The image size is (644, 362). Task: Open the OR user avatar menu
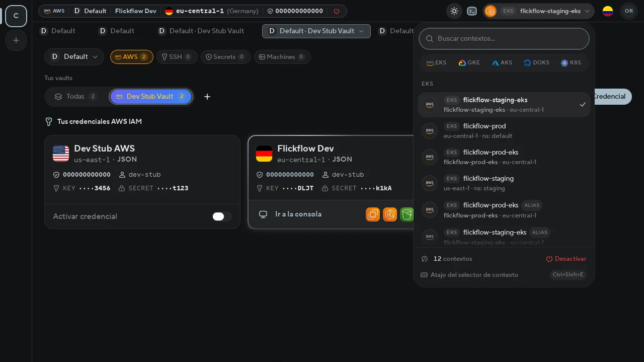tap(629, 11)
